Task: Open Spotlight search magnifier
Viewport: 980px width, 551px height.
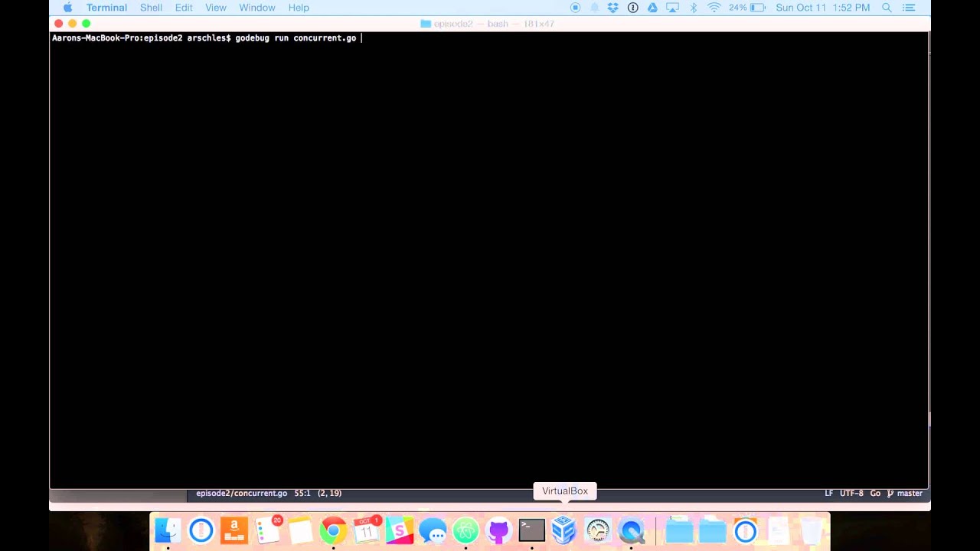Action: click(x=887, y=8)
